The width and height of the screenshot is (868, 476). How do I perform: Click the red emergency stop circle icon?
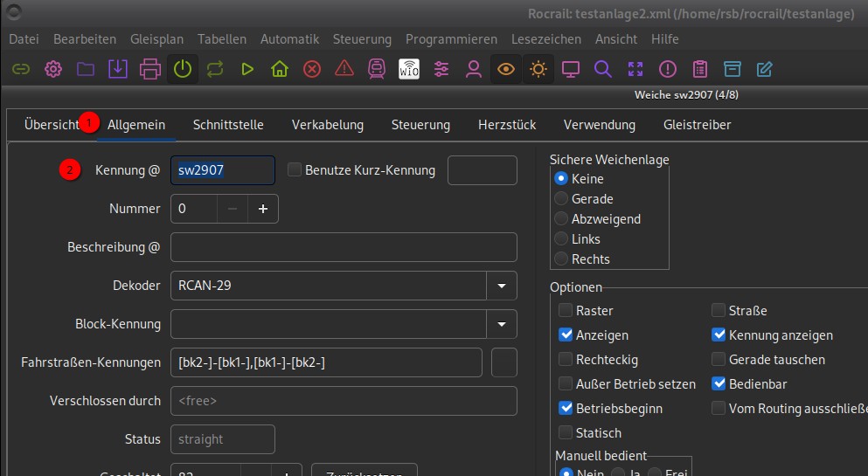pos(312,69)
